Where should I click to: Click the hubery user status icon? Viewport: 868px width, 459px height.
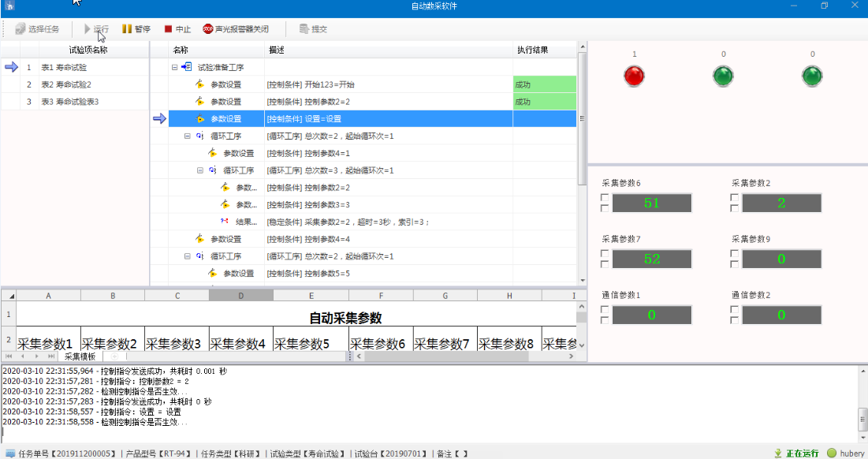(x=831, y=453)
